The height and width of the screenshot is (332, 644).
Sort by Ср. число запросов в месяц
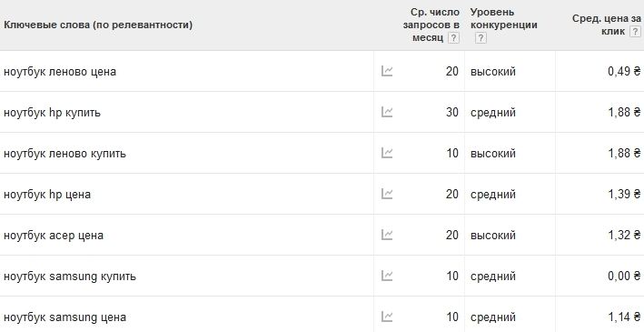[x=431, y=25]
